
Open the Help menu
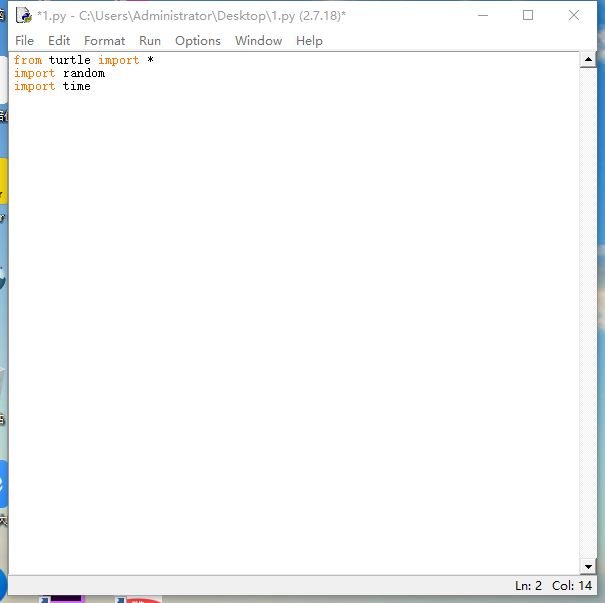tap(309, 41)
